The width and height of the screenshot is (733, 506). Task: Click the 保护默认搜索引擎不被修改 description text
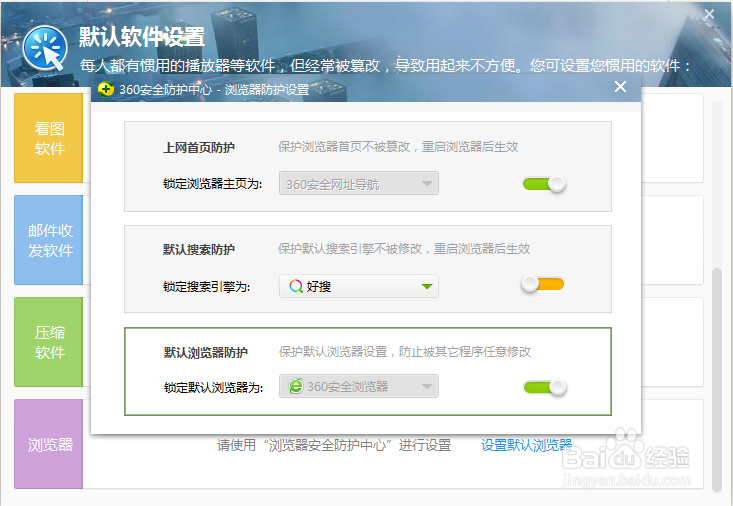click(x=404, y=249)
